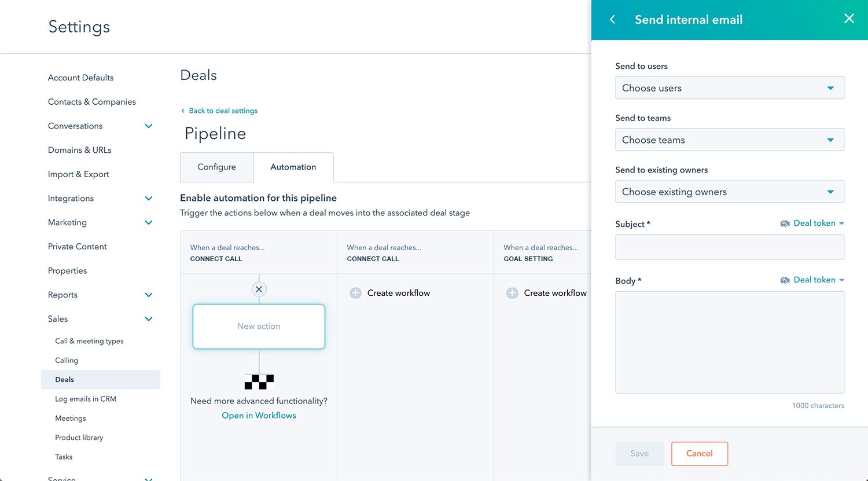Focus the Subject input field
Image resolution: width=868 pixels, height=481 pixels.
(730, 247)
